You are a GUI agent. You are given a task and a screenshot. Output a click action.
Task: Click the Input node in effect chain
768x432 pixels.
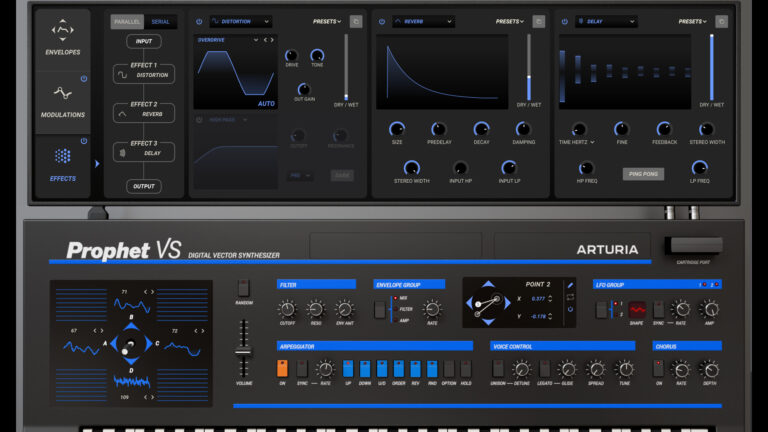(x=144, y=41)
